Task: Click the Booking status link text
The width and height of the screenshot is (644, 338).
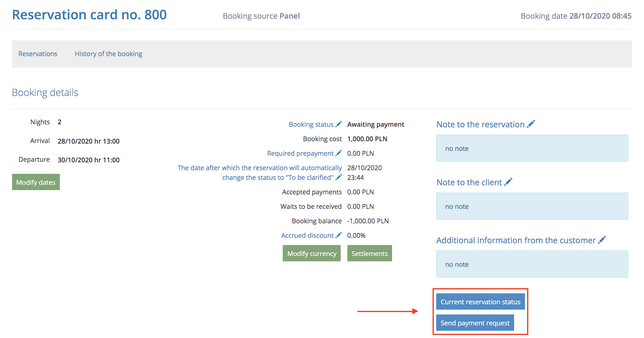Action: pyautogui.click(x=311, y=124)
